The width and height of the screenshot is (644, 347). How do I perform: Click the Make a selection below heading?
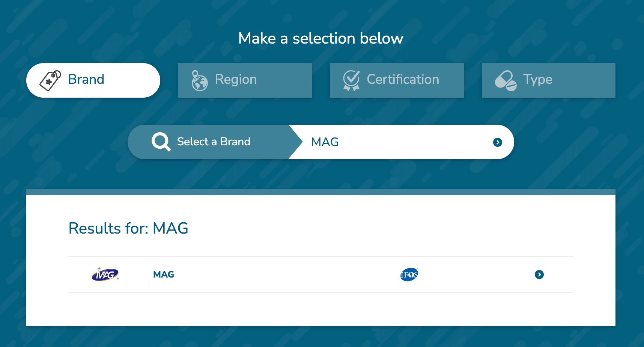tap(321, 38)
